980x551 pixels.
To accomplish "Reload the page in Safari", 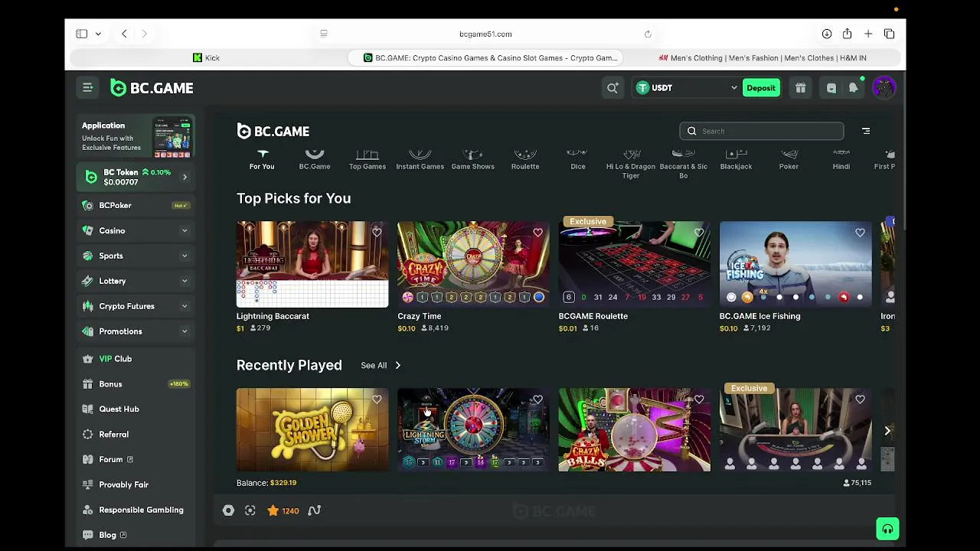I will point(648,34).
